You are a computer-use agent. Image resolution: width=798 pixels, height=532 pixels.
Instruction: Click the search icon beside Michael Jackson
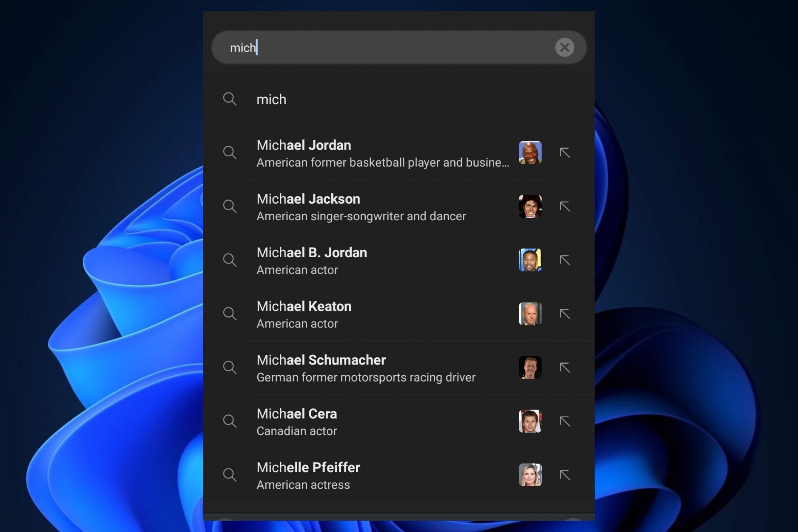pyautogui.click(x=230, y=206)
